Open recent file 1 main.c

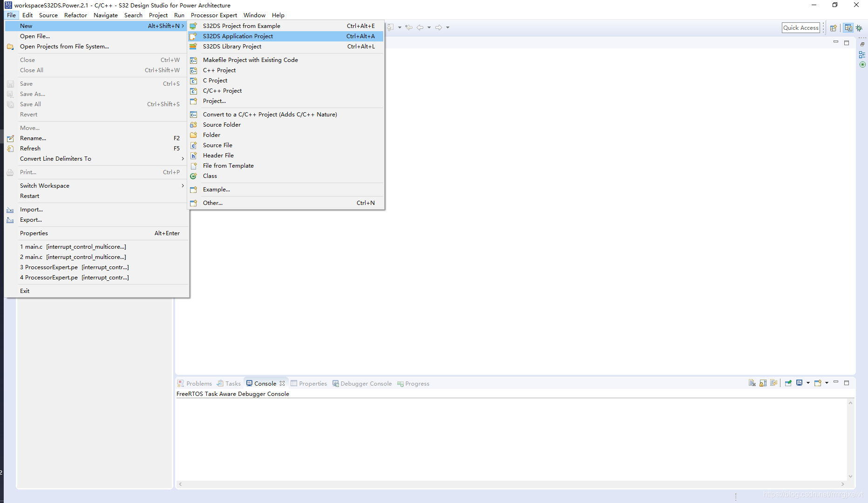pyautogui.click(x=96, y=246)
